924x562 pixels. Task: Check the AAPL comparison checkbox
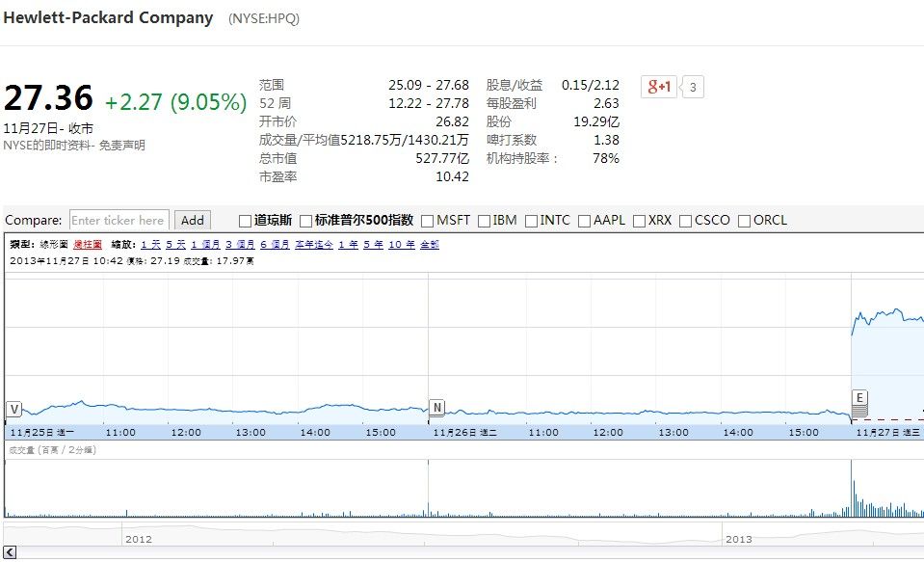click(x=584, y=221)
